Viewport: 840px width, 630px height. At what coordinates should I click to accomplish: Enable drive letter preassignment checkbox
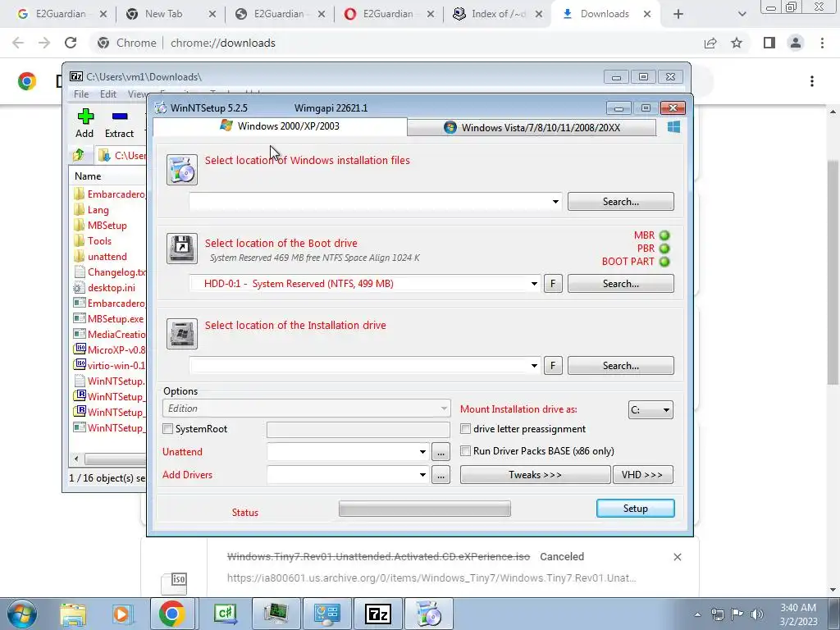[466, 428]
